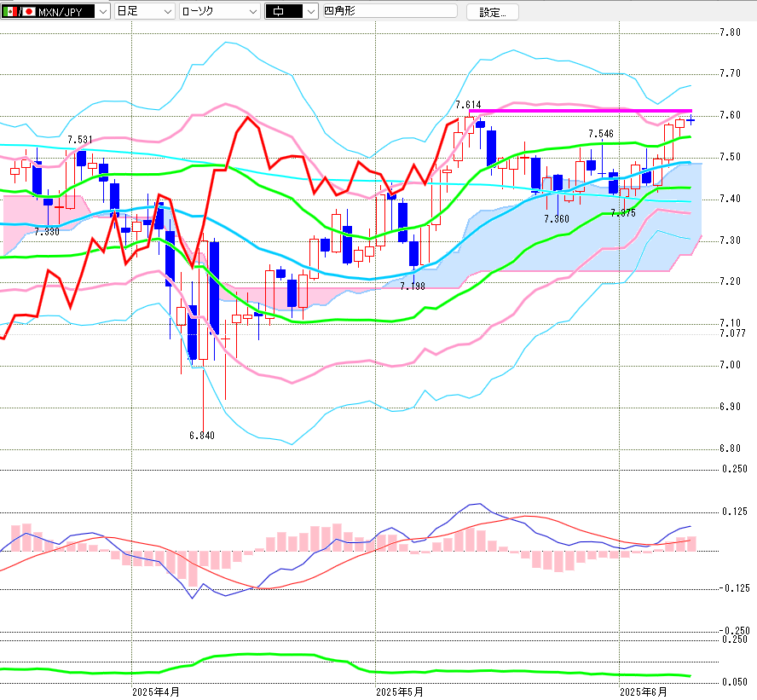
Task: Click the magenta horizontal resistance line
Action: (581, 111)
